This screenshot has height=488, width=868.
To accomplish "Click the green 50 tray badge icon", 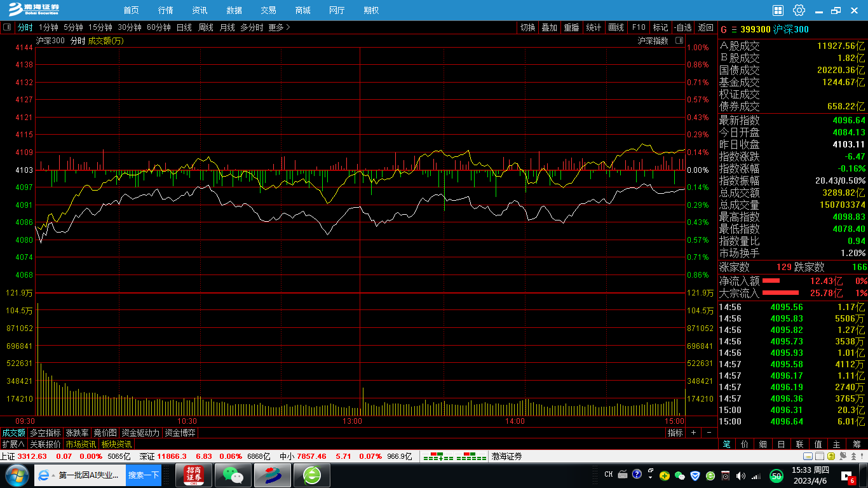I will pos(776,475).
